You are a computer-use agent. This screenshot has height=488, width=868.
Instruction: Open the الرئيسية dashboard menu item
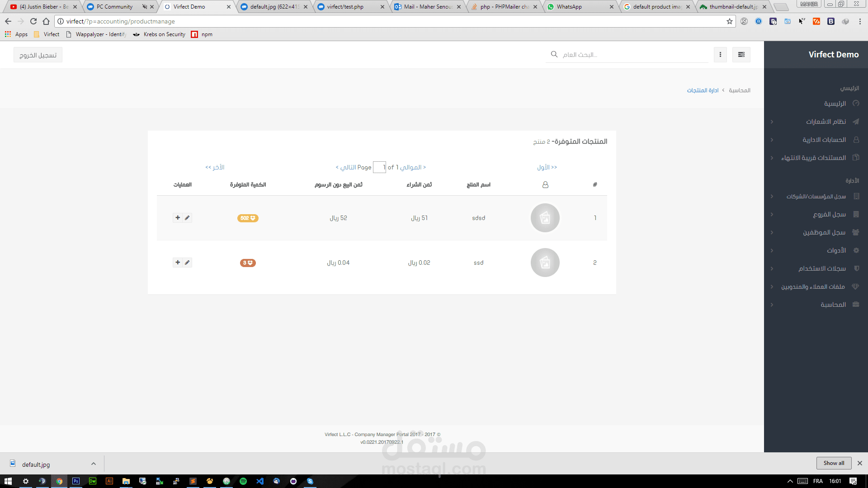point(835,103)
